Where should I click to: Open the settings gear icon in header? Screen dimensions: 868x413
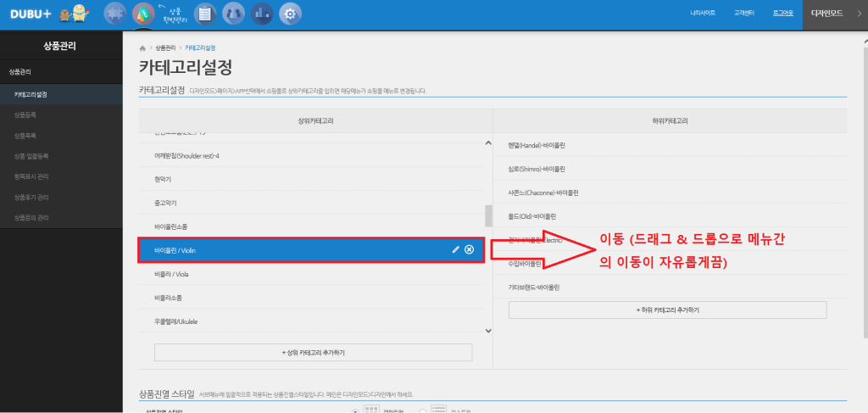pos(290,14)
